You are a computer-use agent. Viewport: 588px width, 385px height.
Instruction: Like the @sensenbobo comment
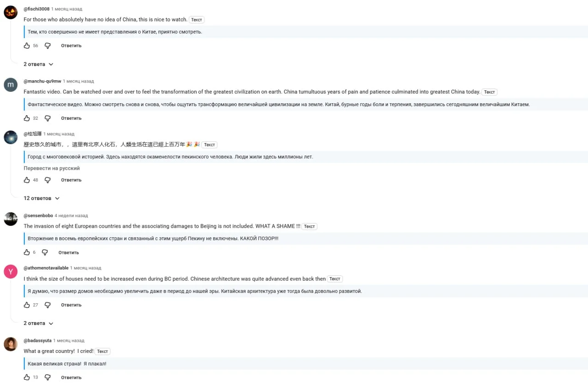(27, 253)
